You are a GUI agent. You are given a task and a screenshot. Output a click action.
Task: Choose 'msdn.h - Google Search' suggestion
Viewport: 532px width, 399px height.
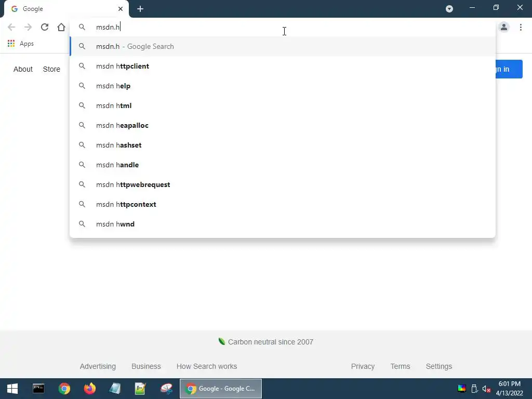click(282, 46)
